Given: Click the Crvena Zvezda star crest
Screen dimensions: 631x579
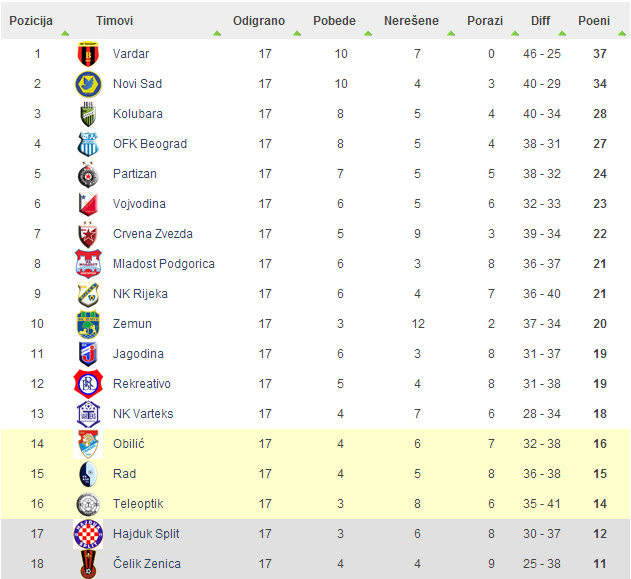Looking at the screenshot, I should coord(88,235).
